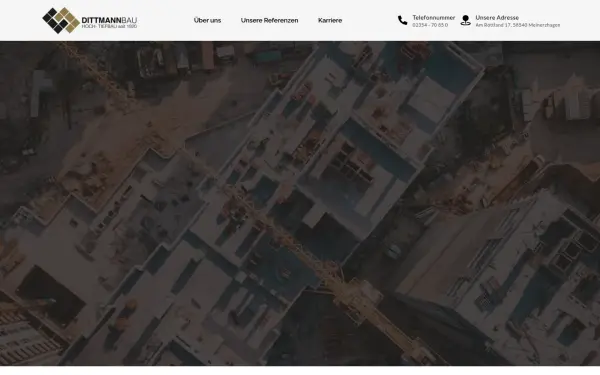
Task: Open Unsere Referenzen in the navigation
Action: 269,20
